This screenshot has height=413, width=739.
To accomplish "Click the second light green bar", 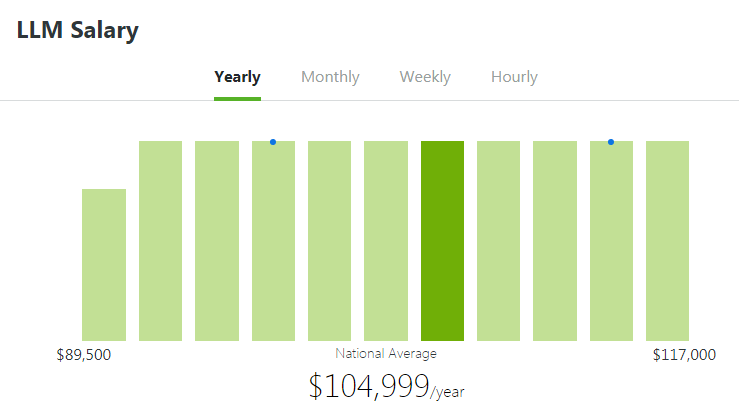I will click(160, 240).
